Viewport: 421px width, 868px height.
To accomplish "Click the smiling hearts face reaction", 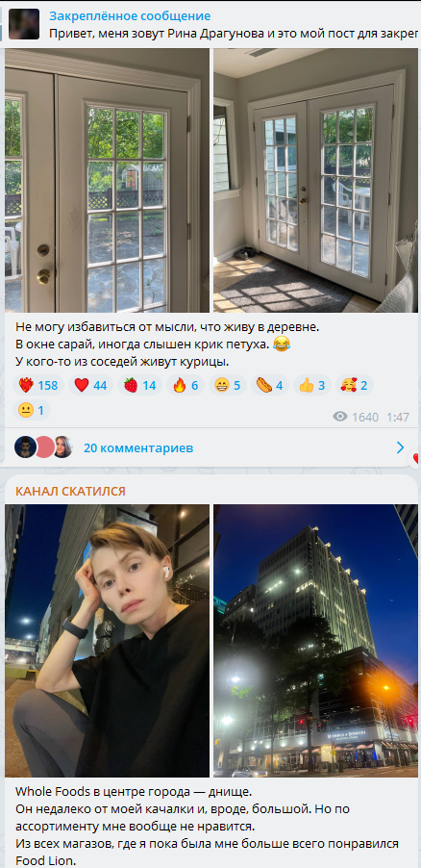I will [355, 385].
